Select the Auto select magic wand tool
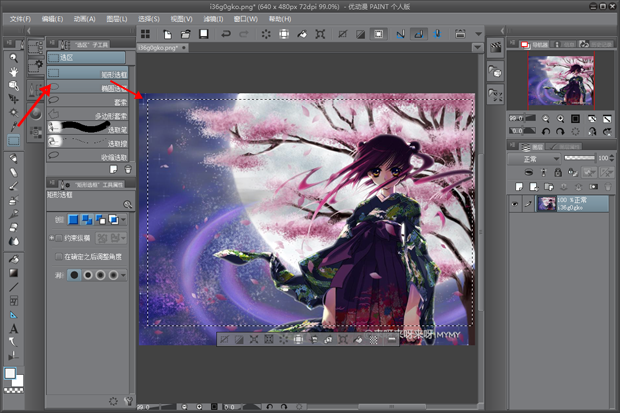The image size is (620, 413). (13, 113)
